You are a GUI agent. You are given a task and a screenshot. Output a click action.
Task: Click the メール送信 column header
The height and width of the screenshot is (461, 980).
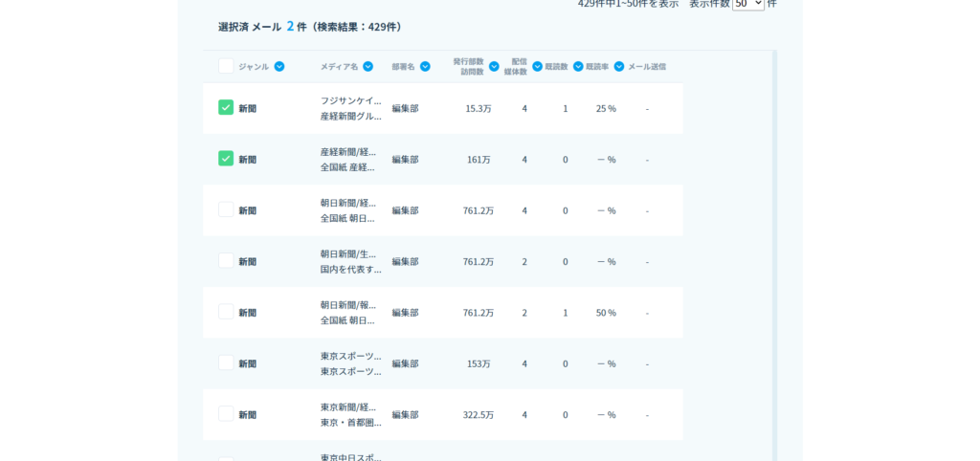click(x=647, y=67)
